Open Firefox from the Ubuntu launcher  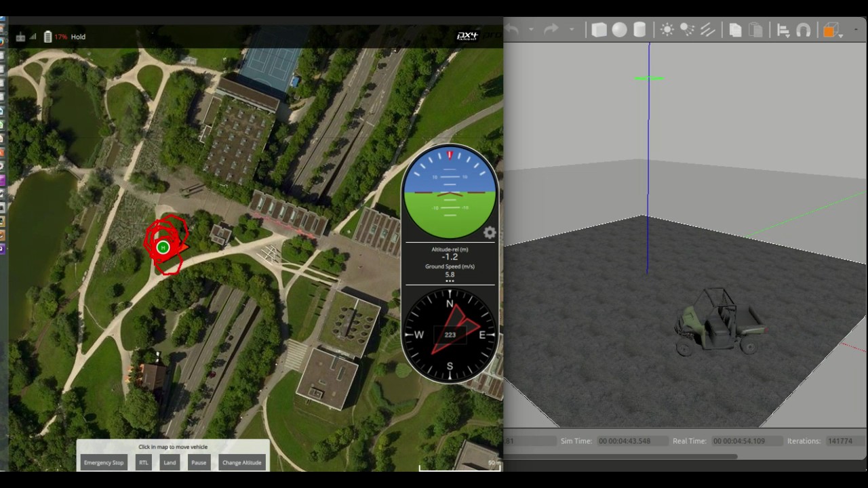click(x=3, y=42)
